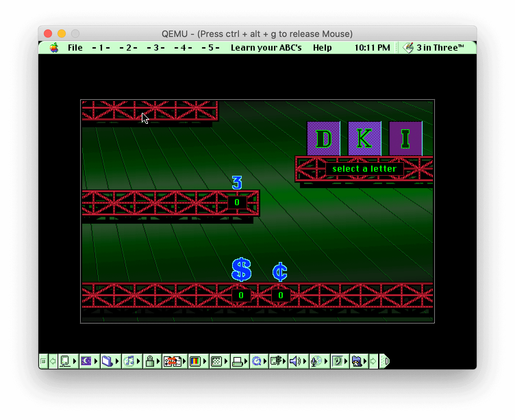Click the counter under the number 3
Screen dimensions: 515x420
(x=237, y=202)
